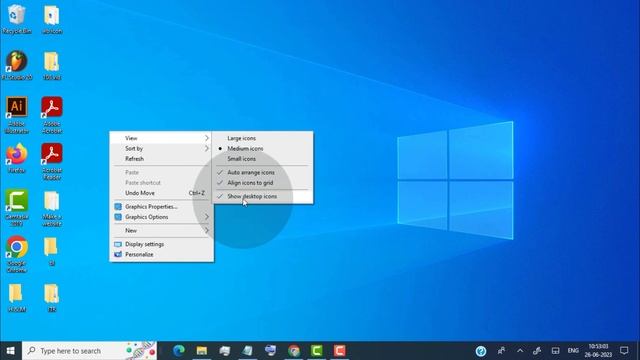Open the People icon in the taskbar

(x=502, y=351)
